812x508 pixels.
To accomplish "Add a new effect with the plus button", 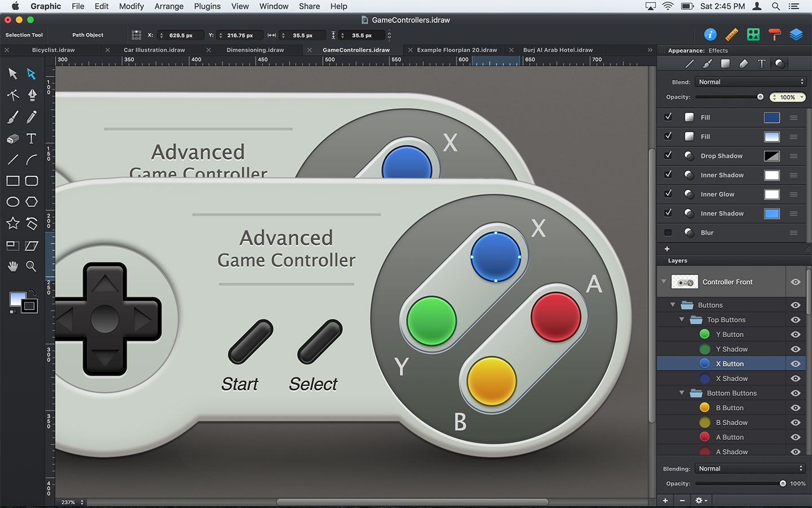I will pyautogui.click(x=667, y=248).
